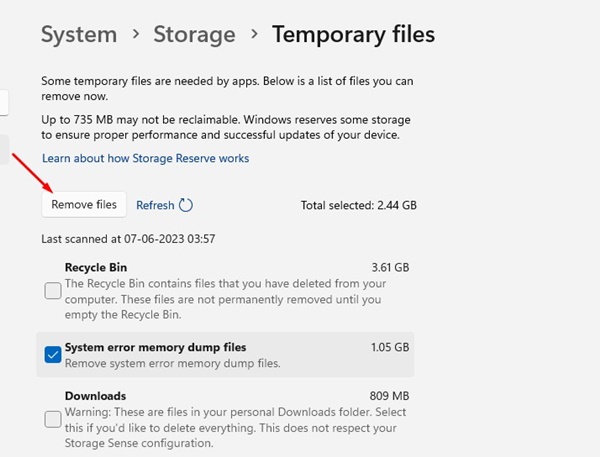Click the Total selected 2.44 GB text
The height and width of the screenshot is (457, 600).
(x=358, y=205)
